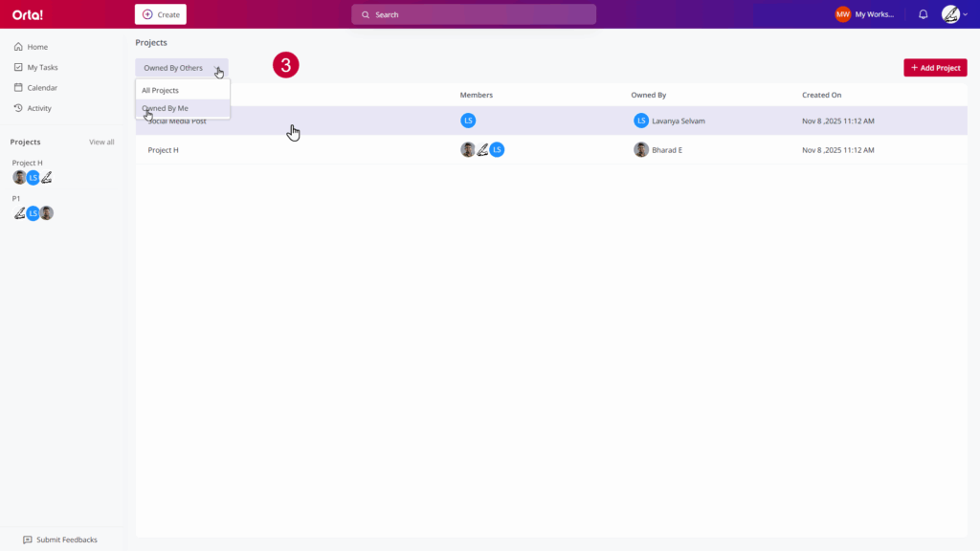This screenshot has height=551, width=980.
Task: Open Calendar in the sidebar
Action: click(x=42, y=88)
